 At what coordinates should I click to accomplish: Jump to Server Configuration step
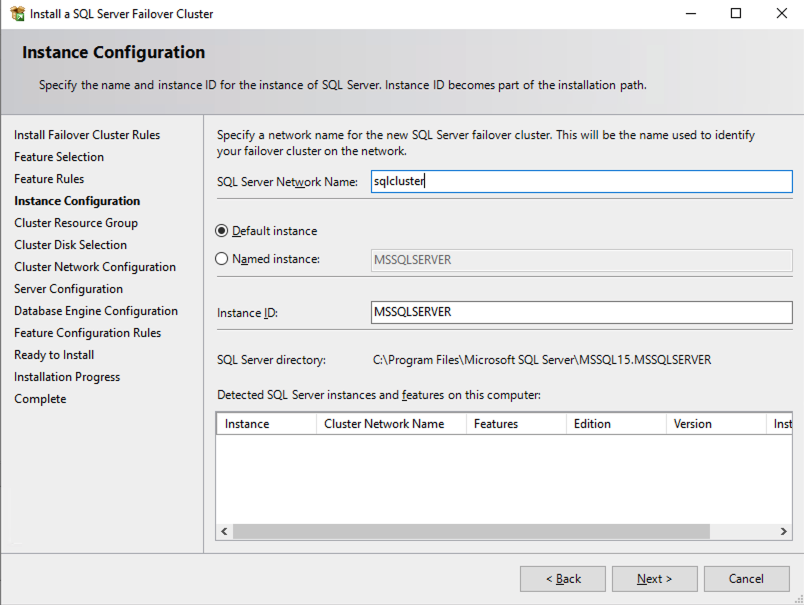pos(69,289)
